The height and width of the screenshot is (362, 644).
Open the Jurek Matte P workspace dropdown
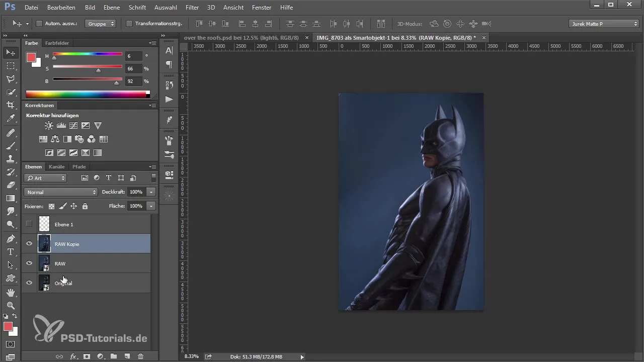(604, 24)
